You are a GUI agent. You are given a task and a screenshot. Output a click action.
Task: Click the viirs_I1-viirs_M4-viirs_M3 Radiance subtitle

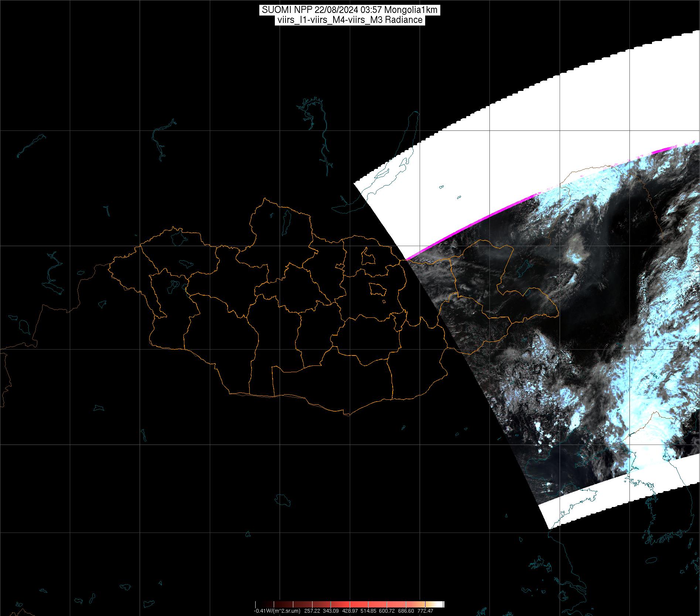click(x=349, y=20)
